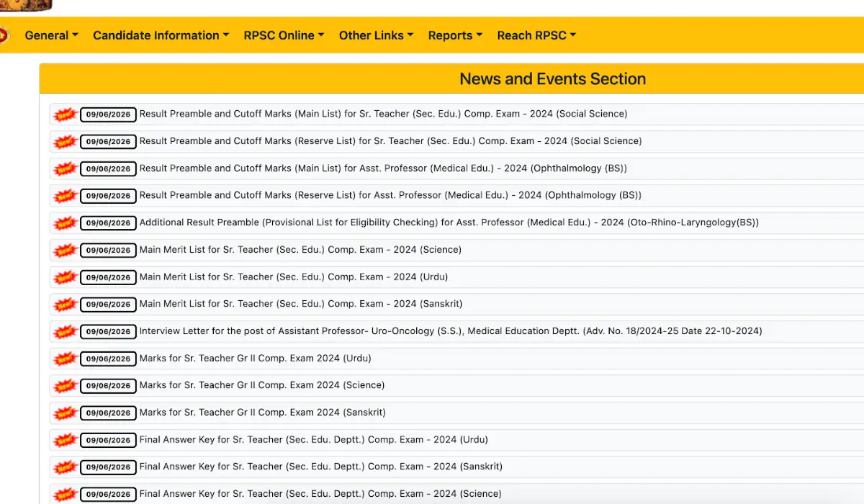Viewport: 864px width, 504px height.
Task: Click the new icon beside Oto-Rhino-Laryngology preamble
Action: click(66, 223)
